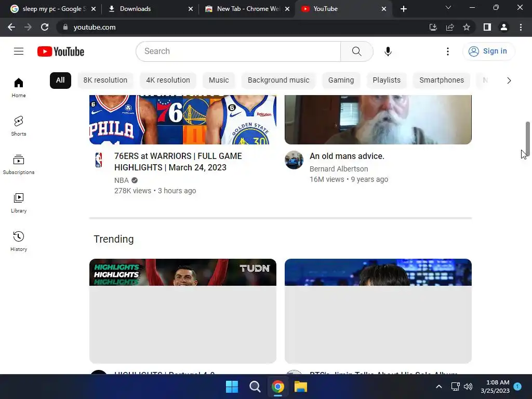This screenshot has height=399, width=532.
Task: Click Chrome icon in taskbar
Action: click(x=278, y=387)
